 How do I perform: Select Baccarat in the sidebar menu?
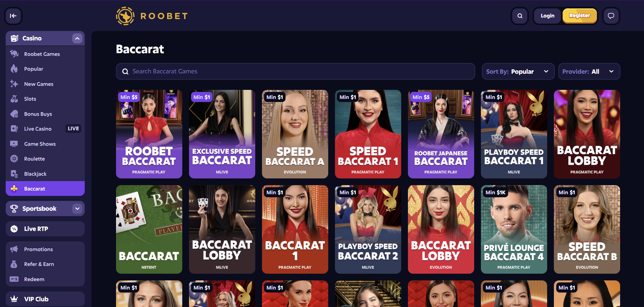[x=45, y=189]
